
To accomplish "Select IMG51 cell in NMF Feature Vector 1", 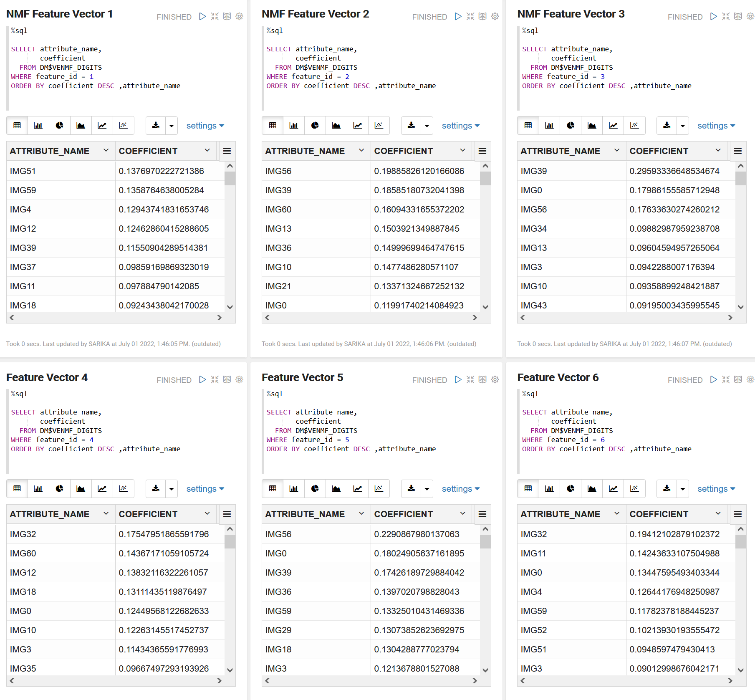I will pyautogui.click(x=61, y=171).
